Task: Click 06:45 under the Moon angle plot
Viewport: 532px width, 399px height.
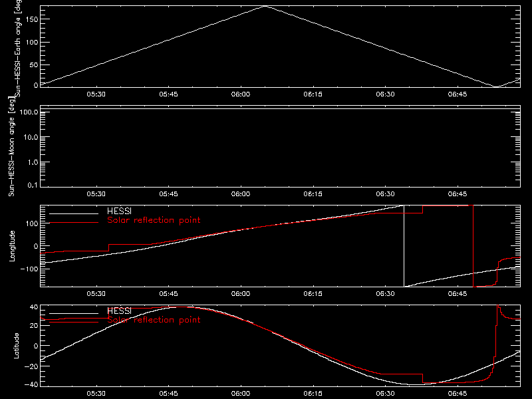Action: pyautogui.click(x=458, y=194)
